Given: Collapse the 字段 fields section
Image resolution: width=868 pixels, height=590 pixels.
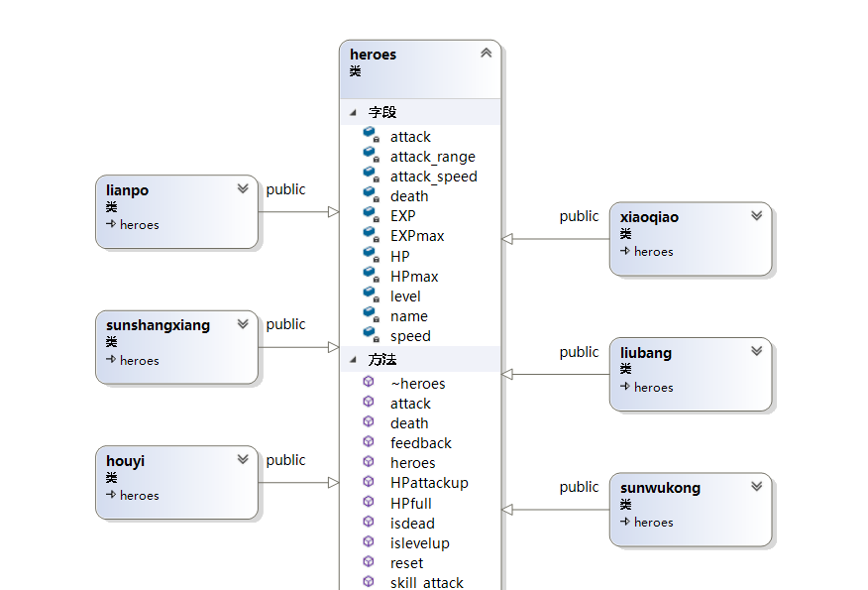Looking at the screenshot, I should [x=353, y=112].
